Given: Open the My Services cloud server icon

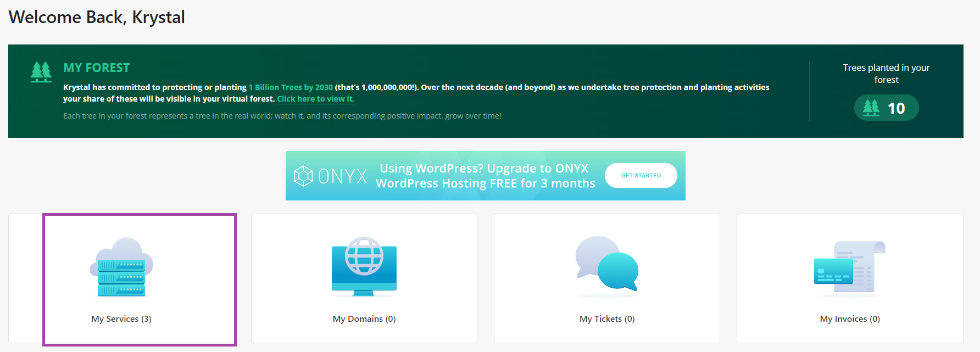Looking at the screenshot, I should point(121,267).
